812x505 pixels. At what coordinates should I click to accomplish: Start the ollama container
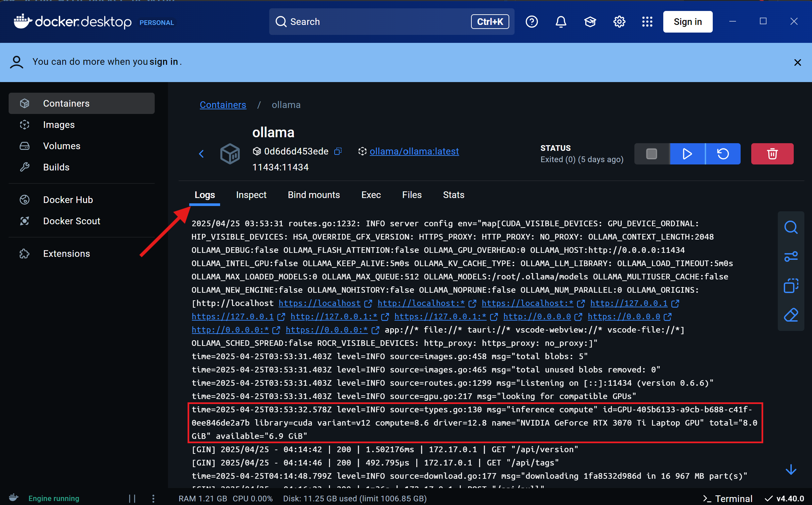(687, 153)
